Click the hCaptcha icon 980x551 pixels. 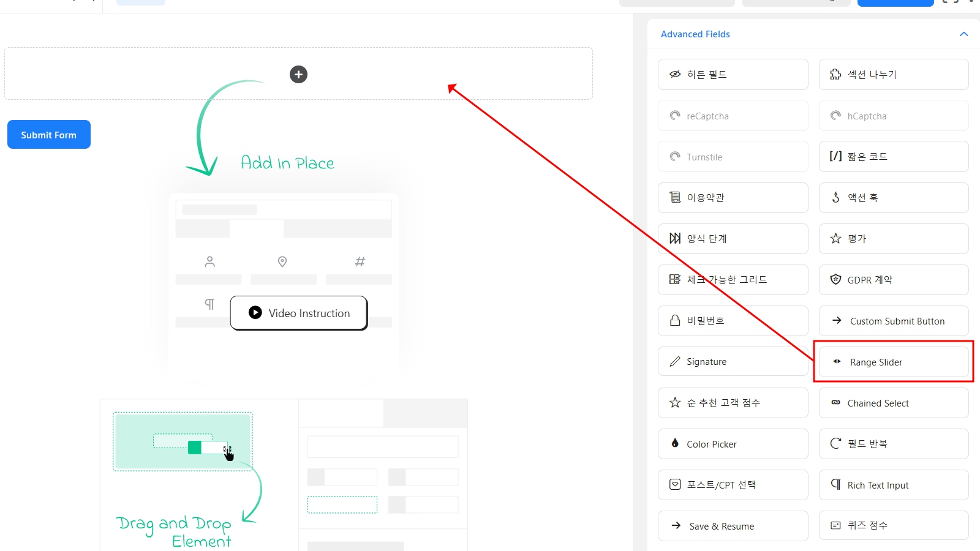pos(835,115)
